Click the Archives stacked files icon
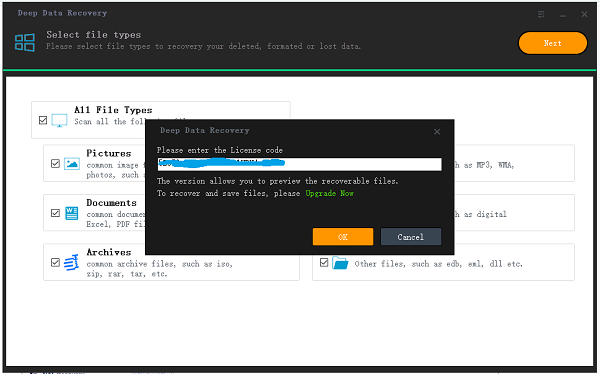The image size is (600, 374). click(x=71, y=263)
